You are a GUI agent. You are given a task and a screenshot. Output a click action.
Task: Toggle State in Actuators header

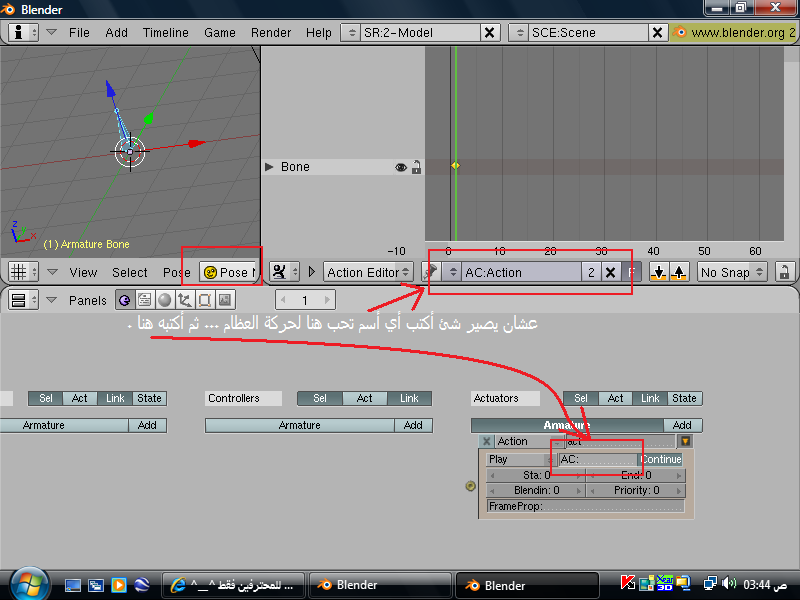(684, 398)
